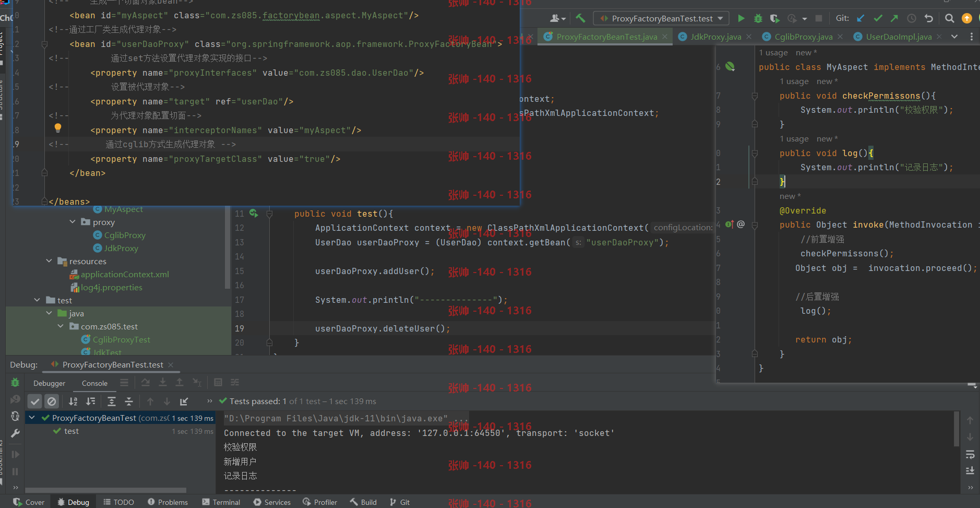The height and width of the screenshot is (508, 980).
Task: Open the user account icon menu
Action: 558,18
